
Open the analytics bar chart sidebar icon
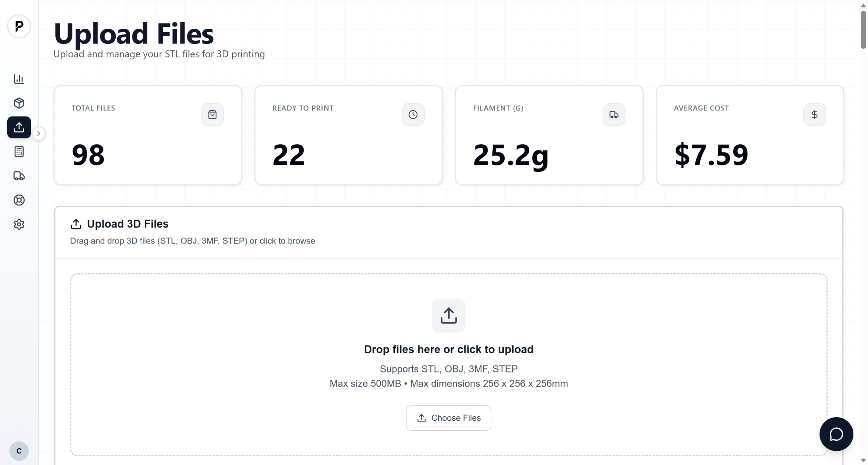tap(19, 79)
